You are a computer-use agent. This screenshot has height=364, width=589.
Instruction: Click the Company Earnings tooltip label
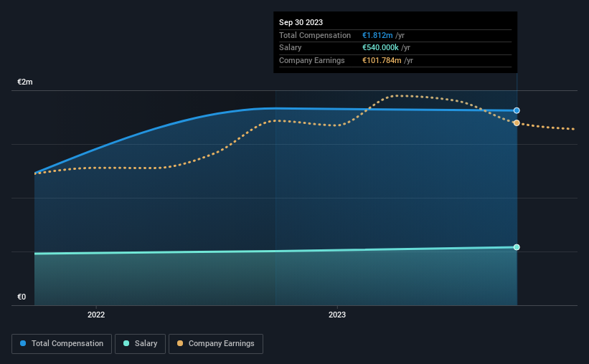coord(312,60)
